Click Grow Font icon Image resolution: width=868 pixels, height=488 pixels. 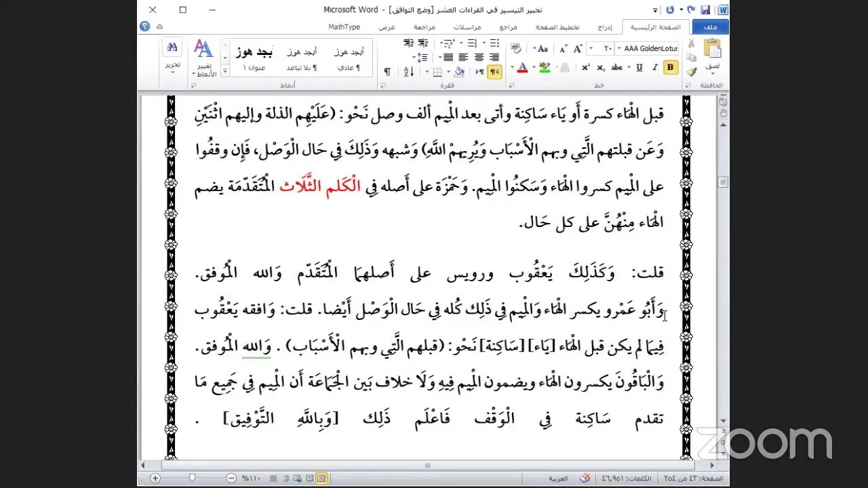click(x=578, y=48)
